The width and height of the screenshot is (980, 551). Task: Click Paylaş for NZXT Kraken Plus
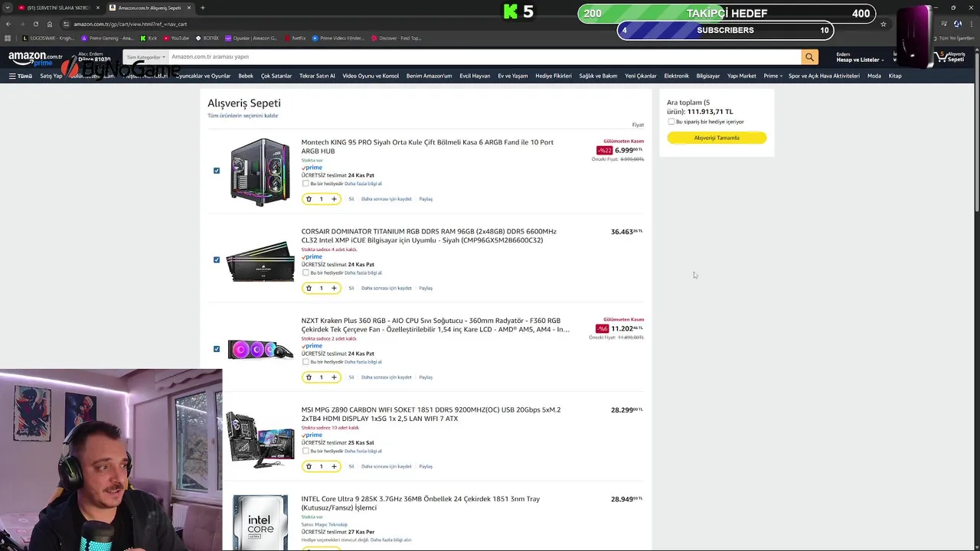[426, 377]
